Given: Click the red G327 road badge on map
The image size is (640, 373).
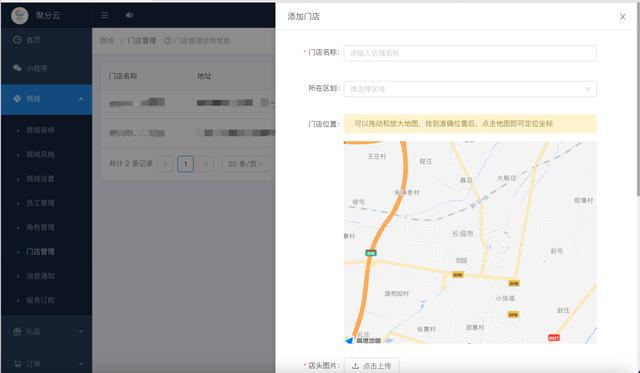Looking at the screenshot, I should pos(554,337).
